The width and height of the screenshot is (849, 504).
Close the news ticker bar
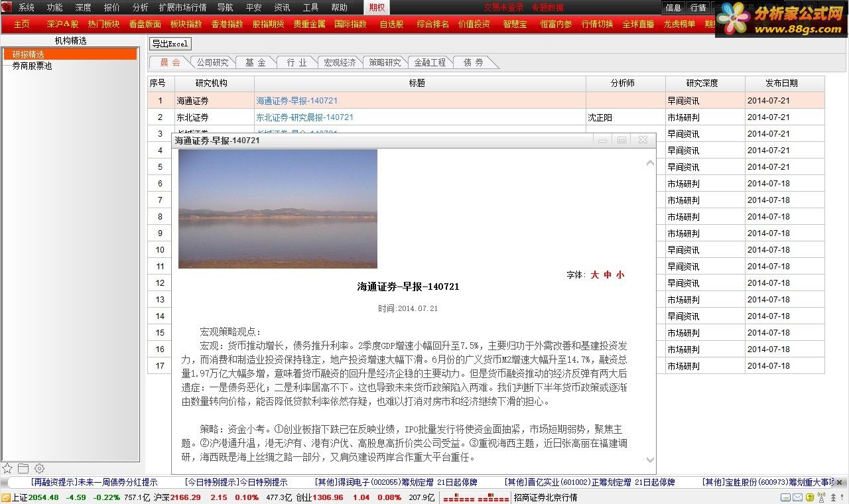(840, 482)
